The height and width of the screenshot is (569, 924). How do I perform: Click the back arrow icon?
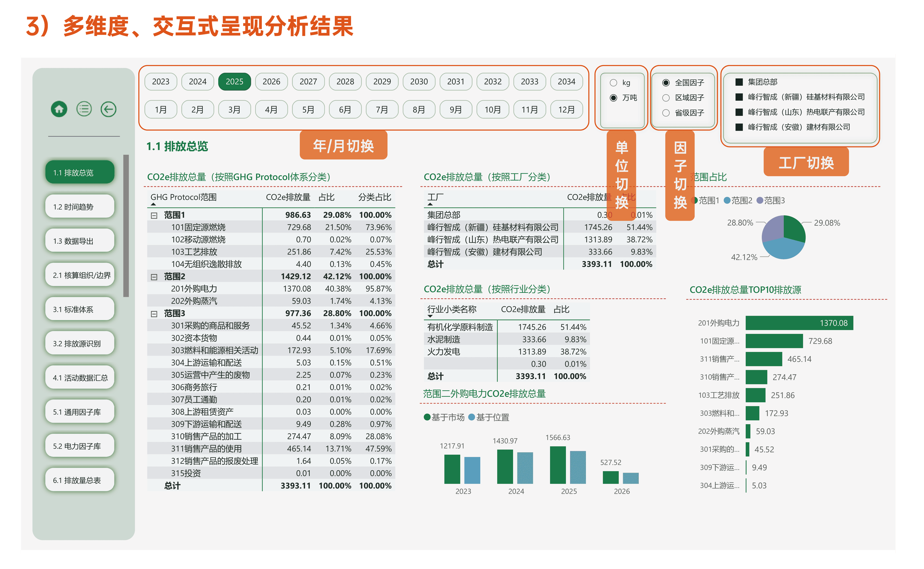click(x=108, y=110)
